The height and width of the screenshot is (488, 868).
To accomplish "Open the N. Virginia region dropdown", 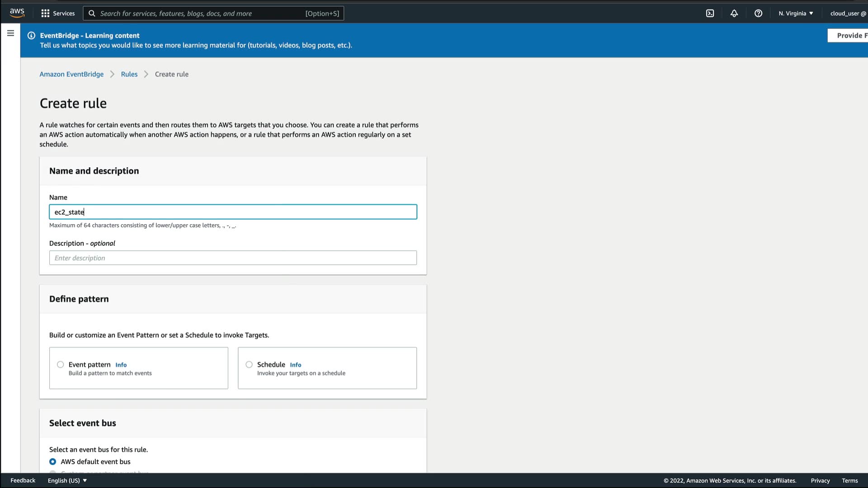I will [x=796, y=13].
